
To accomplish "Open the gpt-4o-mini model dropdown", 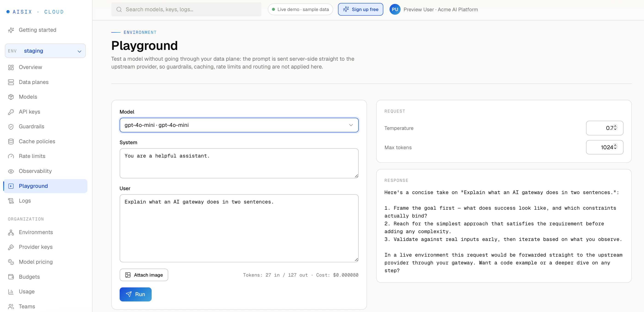I will click(x=239, y=125).
